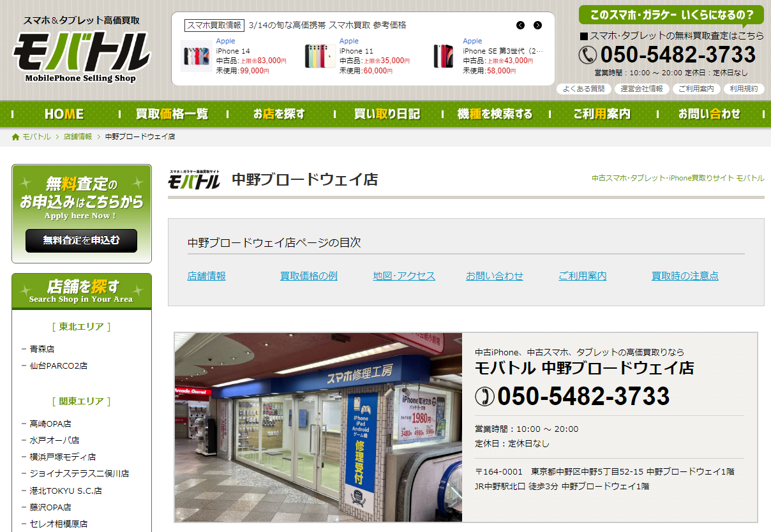Click the よくある質問 pill link
Screen dimensions: 771x532
(x=583, y=89)
